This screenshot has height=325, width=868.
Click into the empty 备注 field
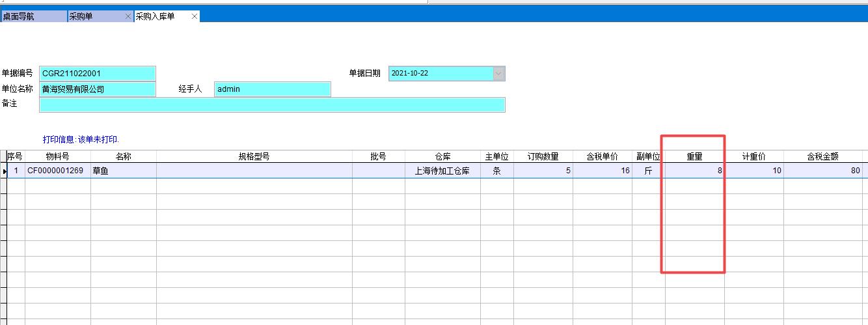click(272, 105)
